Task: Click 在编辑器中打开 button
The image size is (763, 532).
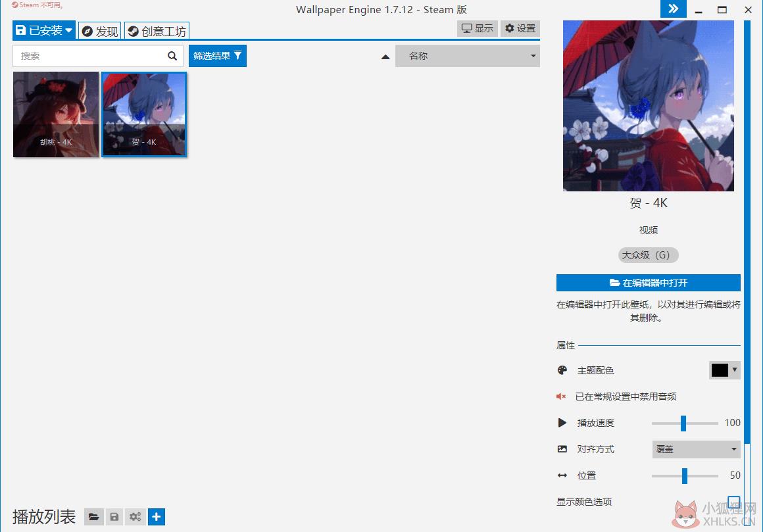Action: [x=648, y=283]
